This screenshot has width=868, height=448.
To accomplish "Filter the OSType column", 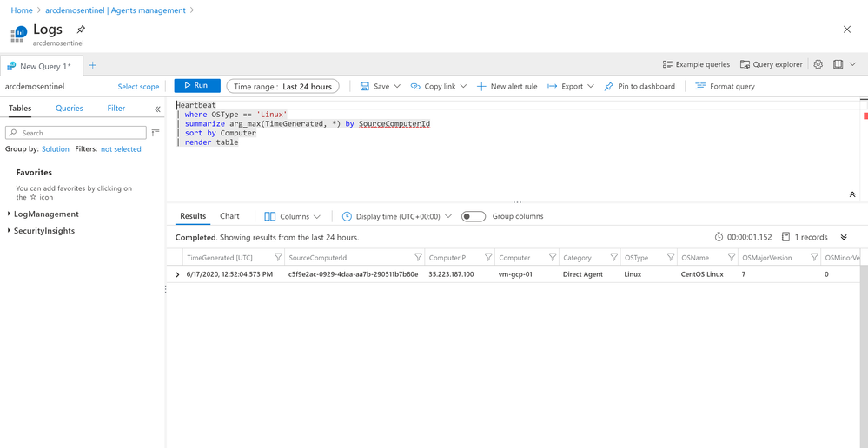I will point(671,258).
